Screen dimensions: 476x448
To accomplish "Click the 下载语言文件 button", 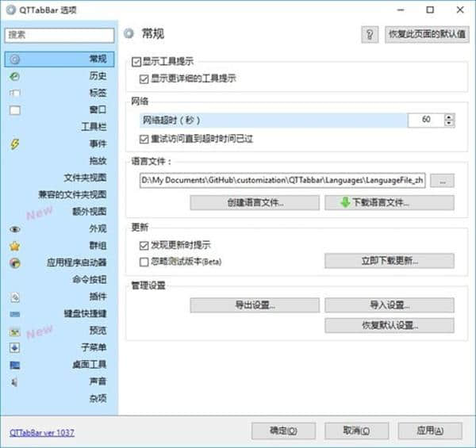I will (x=389, y=202).
